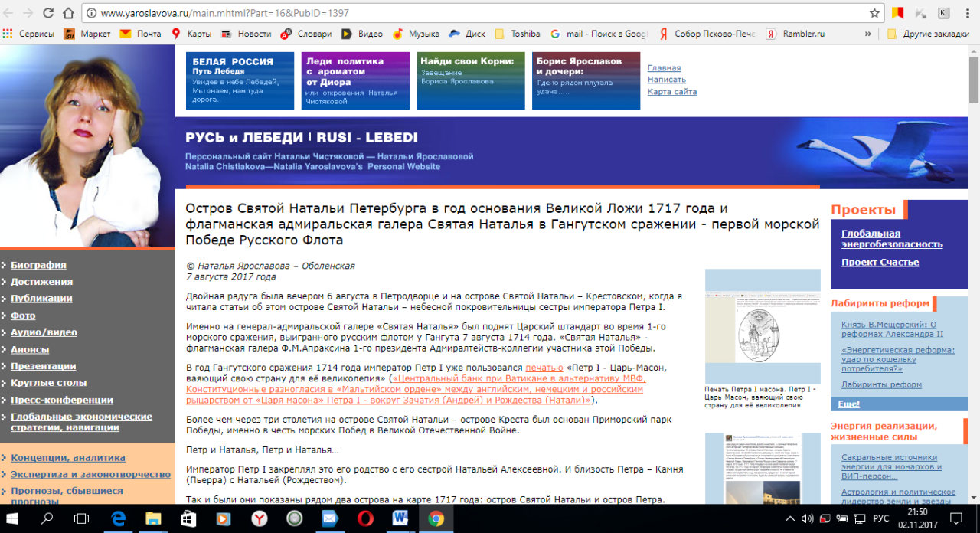Open Достижения in the left menu
This screenshot has height=533, width=980.
coord(41,282)
